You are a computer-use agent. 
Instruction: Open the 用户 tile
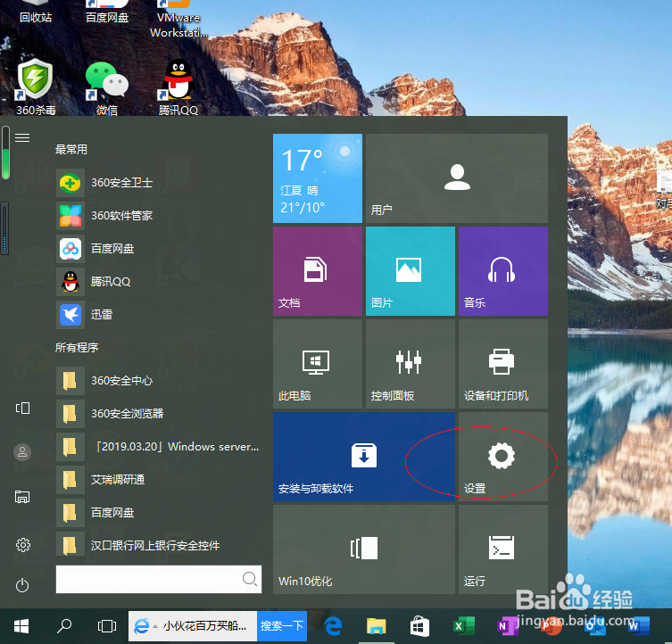[457, 178]
